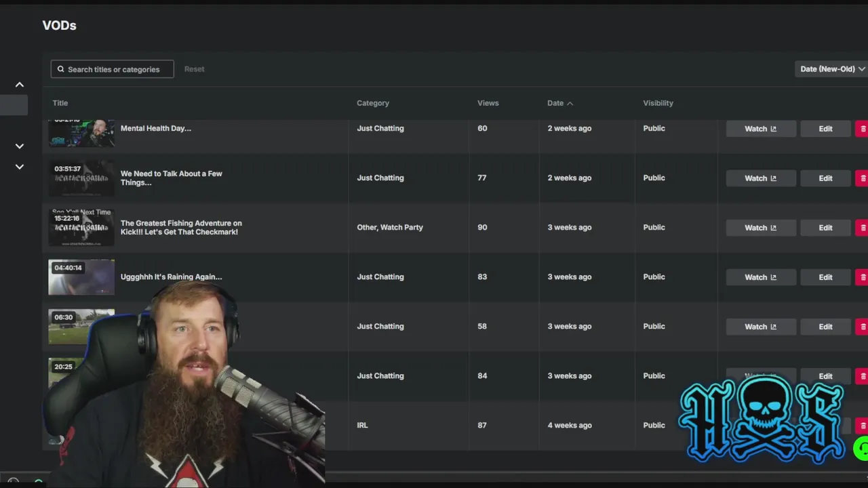Image resolution: width=868 pixels, height=488 pixels.
Task: Open the green chat bubble icon
Action: (861, 449)
